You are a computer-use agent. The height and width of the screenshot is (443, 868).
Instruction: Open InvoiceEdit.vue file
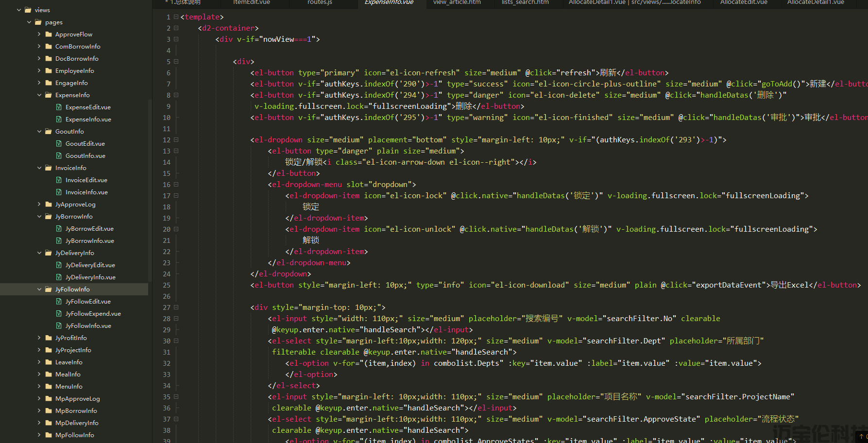86,180
